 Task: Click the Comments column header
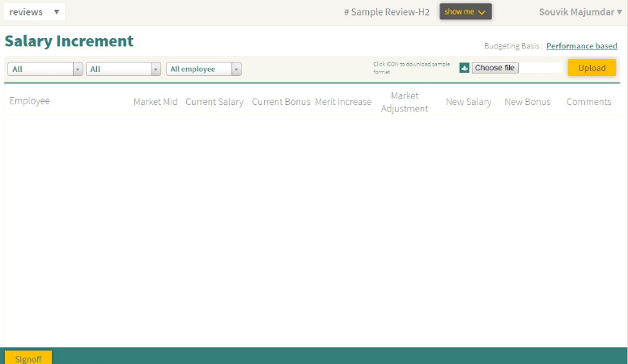[x=589, y=102]
